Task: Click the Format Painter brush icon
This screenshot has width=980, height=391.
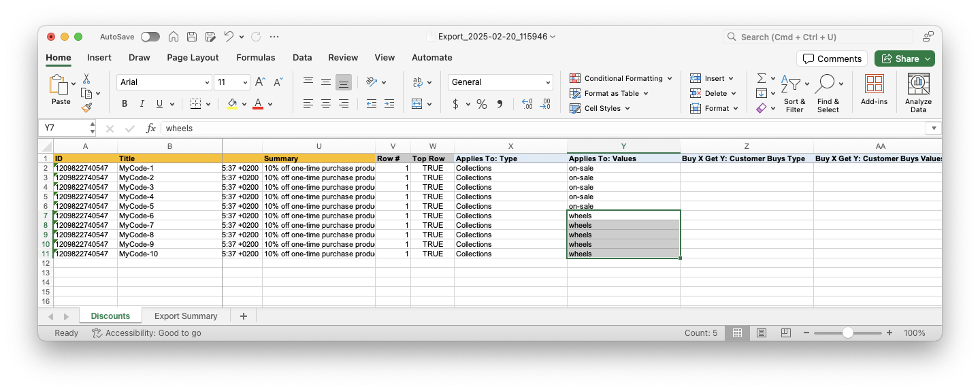Action: [x=86, y=107]
